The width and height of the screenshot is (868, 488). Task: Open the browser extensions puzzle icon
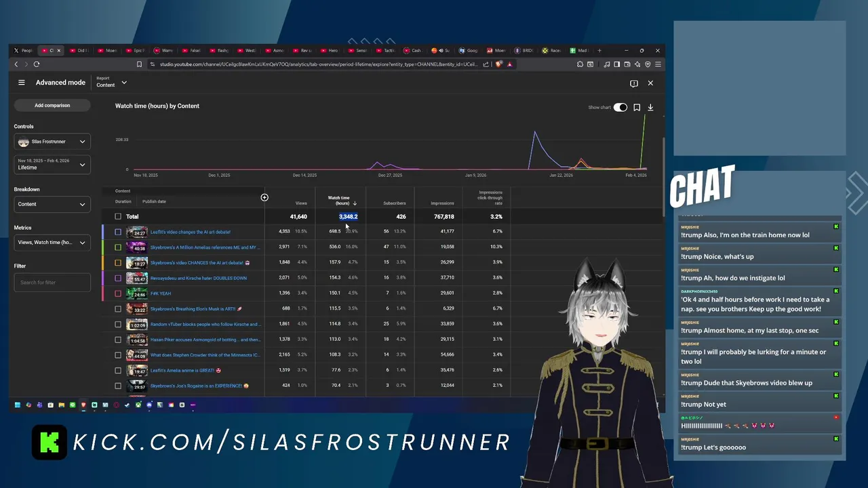tap(580, 64)
